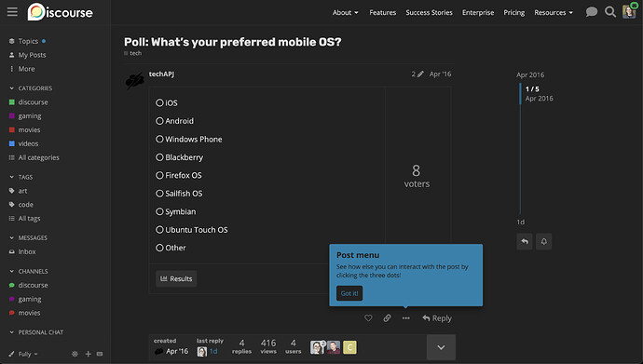Click the pencil edit history icon
The width and height of the screenshot is (643, 364).
(x=420, y=74)
